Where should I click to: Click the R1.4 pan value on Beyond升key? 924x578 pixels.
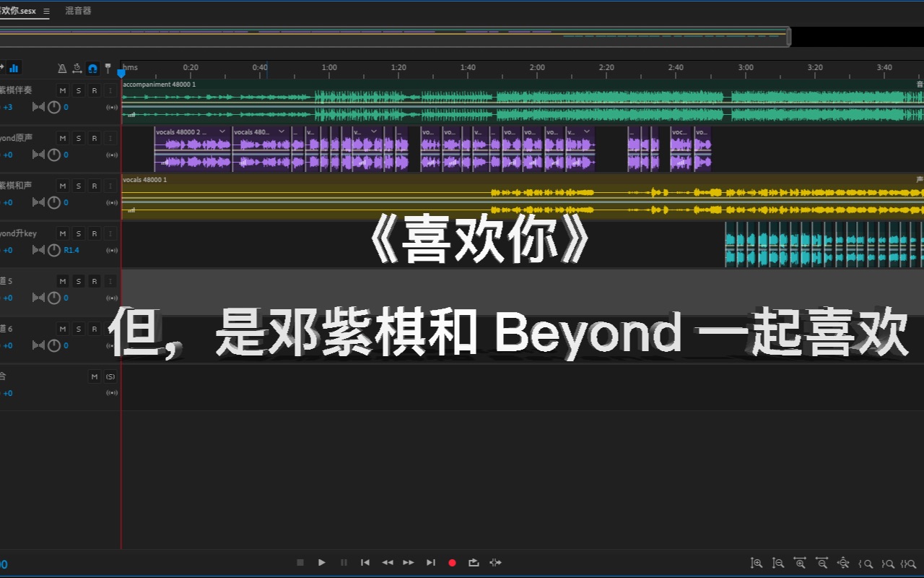point(71,250)
